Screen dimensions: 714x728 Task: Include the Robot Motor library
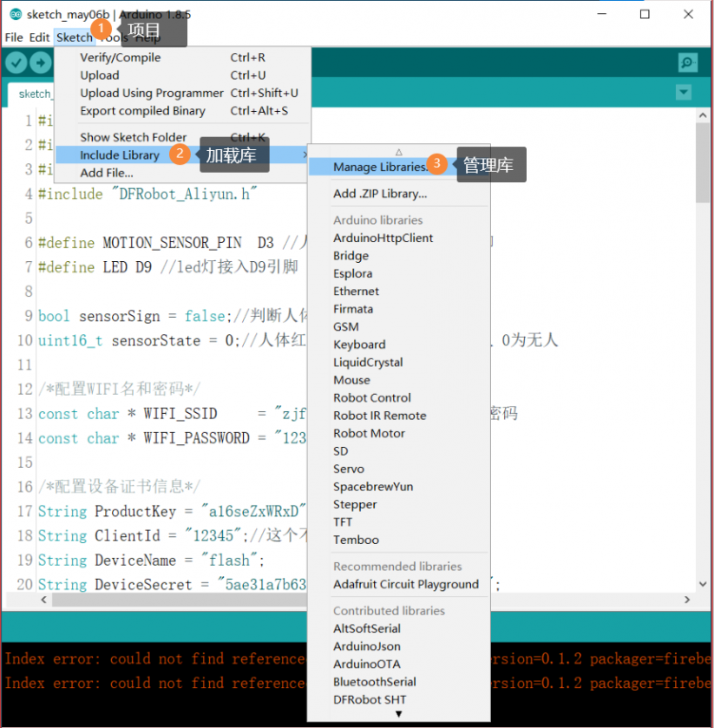click(x=399, y=433)
